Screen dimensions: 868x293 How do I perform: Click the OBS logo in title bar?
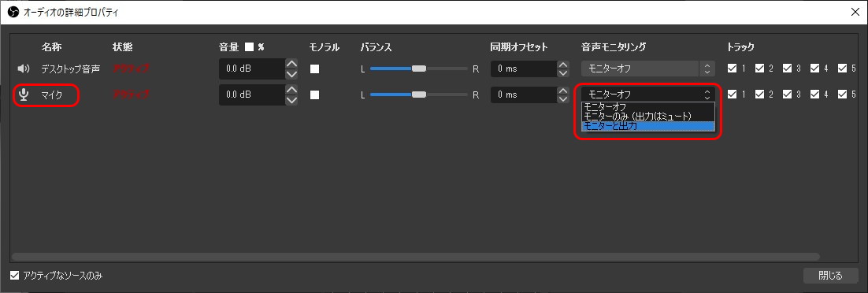click(x=12, y=12)
